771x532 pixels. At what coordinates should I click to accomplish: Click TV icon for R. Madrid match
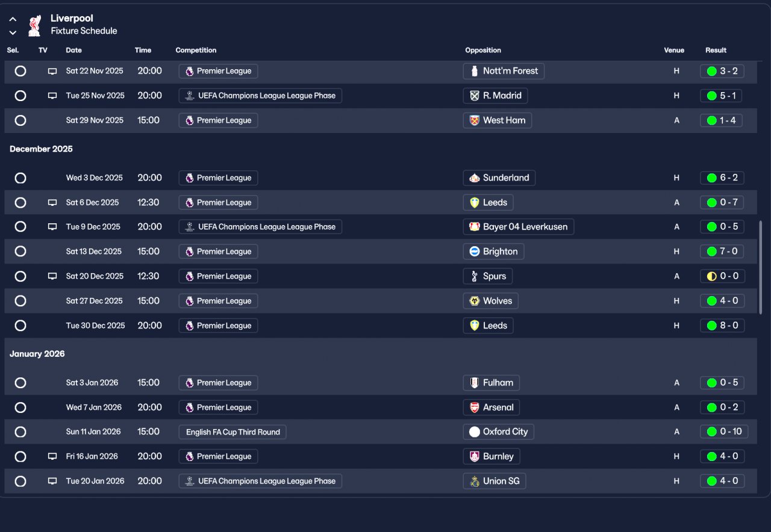[x=52, y=96]
